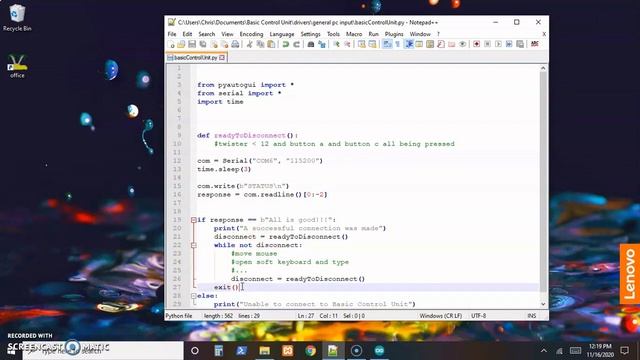Play back the recorded macro
640x360 pixels.
(498, 44)
